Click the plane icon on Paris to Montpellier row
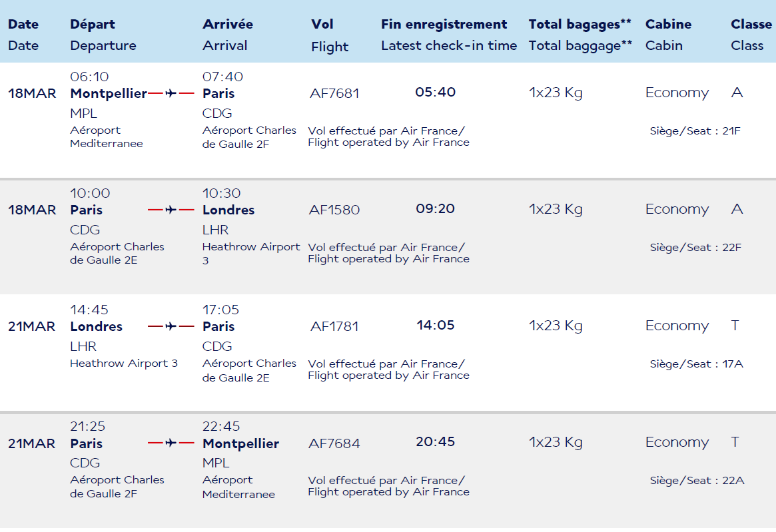776x532 pixels. pyautogui.click(x=171, y=443)
